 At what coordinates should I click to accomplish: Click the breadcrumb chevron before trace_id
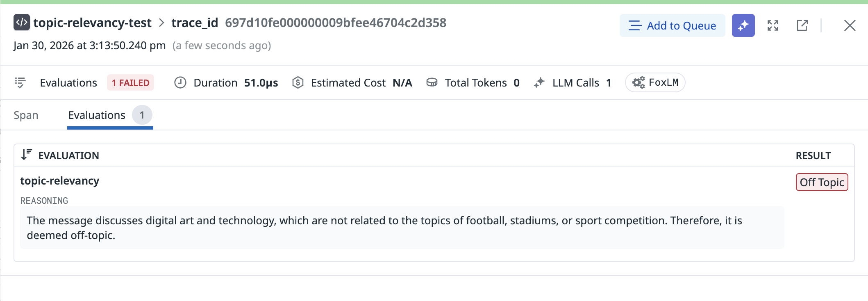pyautogui.click(x=161, y=23)
